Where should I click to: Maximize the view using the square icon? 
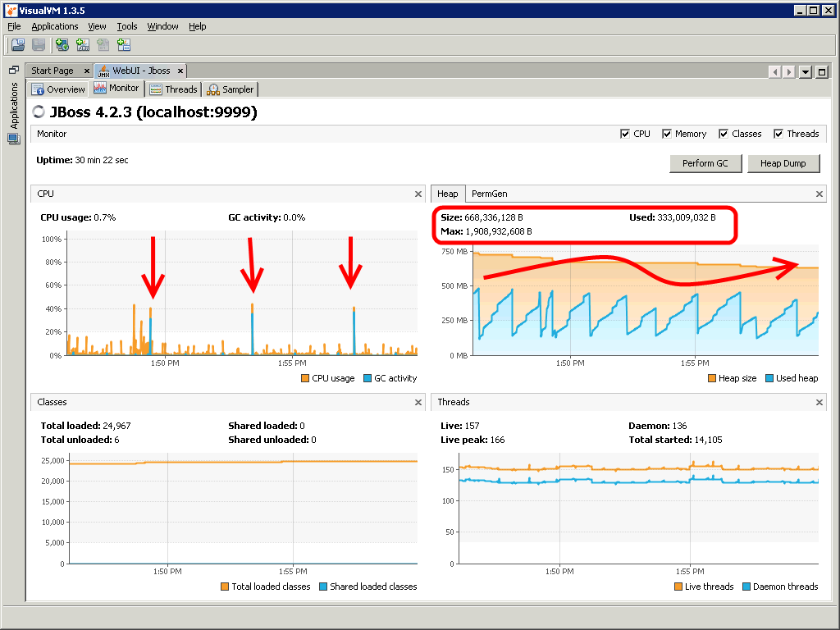pos(821,71)
